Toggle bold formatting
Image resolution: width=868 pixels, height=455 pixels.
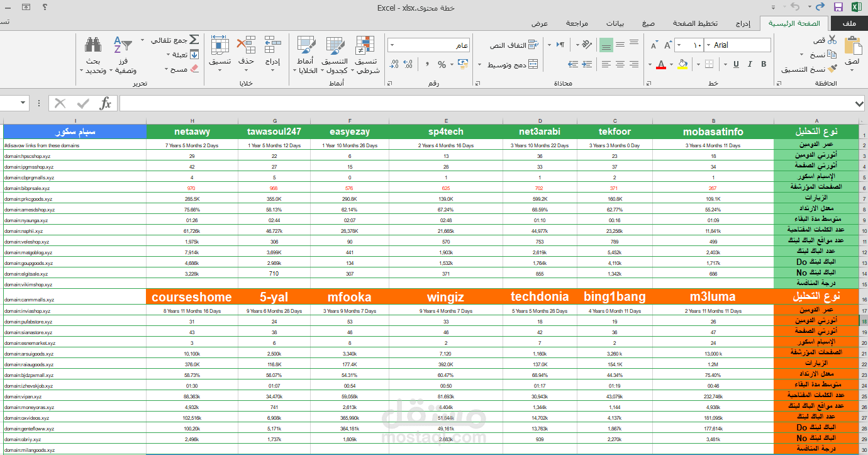pyautogui.click(x=764, y=64)
